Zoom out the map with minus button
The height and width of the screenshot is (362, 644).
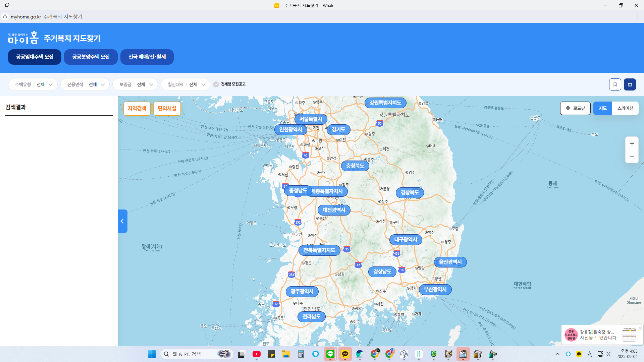(632, 157)
